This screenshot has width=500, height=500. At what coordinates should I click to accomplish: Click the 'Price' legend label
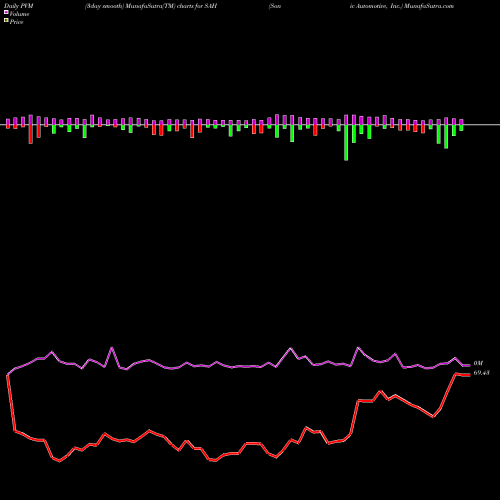pos(16,22)
